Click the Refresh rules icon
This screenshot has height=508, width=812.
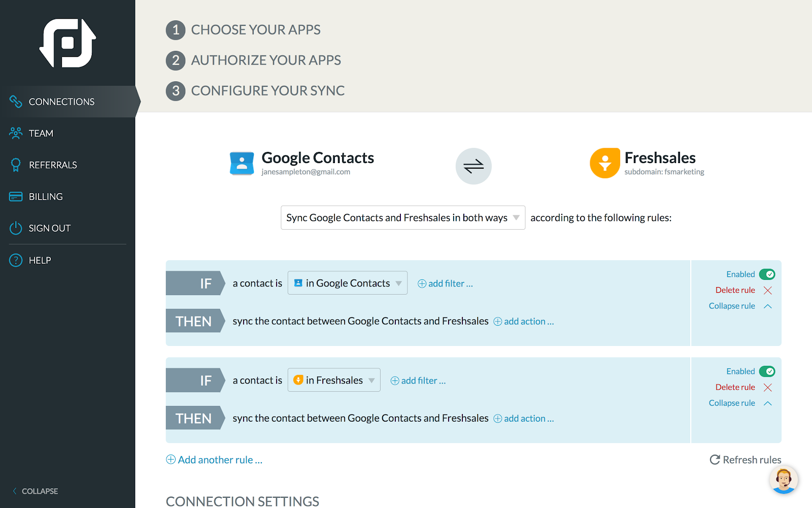click(x=715, y=460)
